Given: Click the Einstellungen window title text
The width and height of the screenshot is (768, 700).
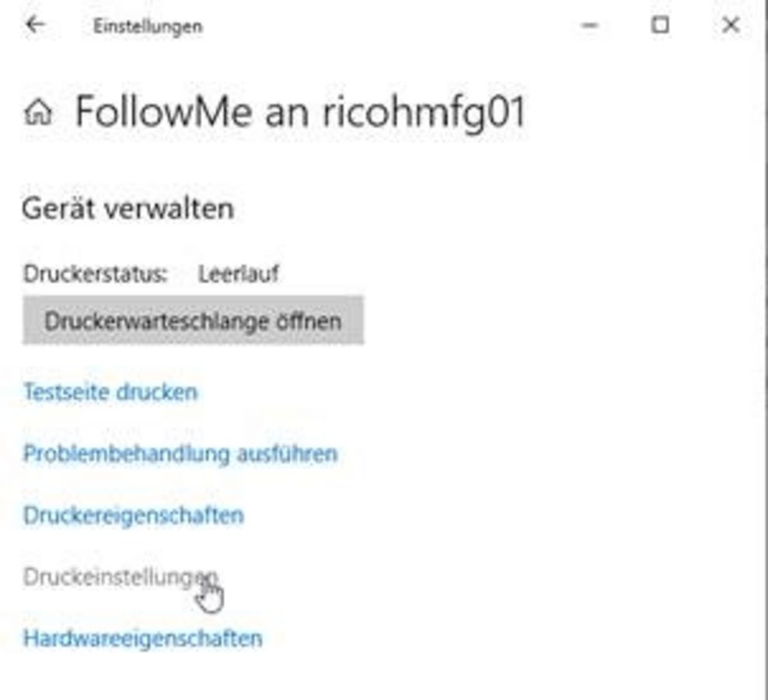Looking at the screenshot, I should coord(148,26).
